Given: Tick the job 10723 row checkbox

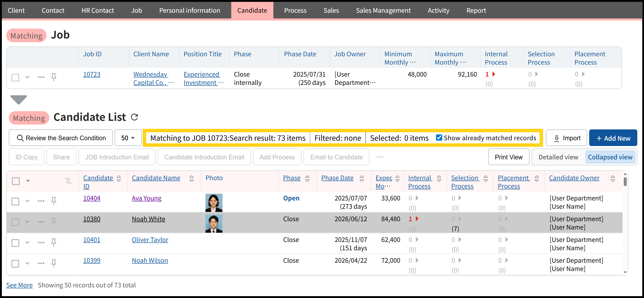Looking at the screenshot, I should click(x=15, y=77).
